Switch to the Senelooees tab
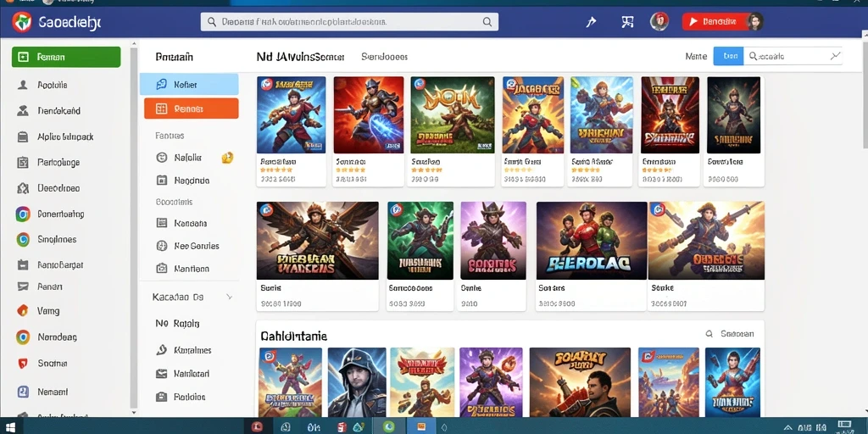The image size is (868, 434). pos(384,57)
